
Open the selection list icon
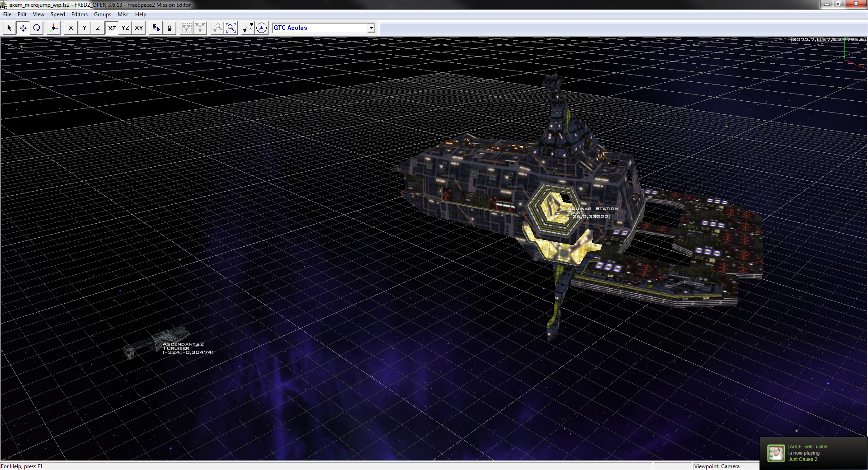(156, 28)
